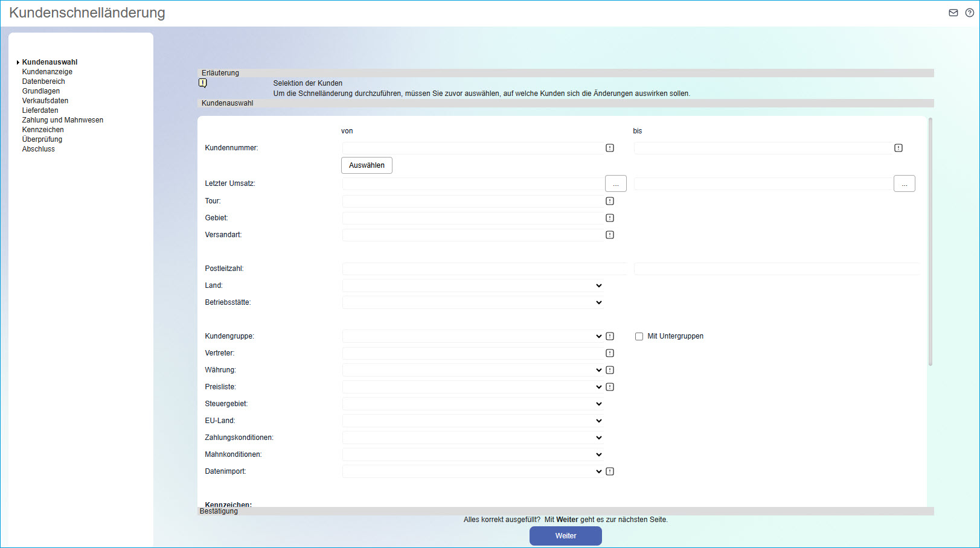
Task: Click info icon next to Datenimport dropdown
Action: [x=610, y=471]
